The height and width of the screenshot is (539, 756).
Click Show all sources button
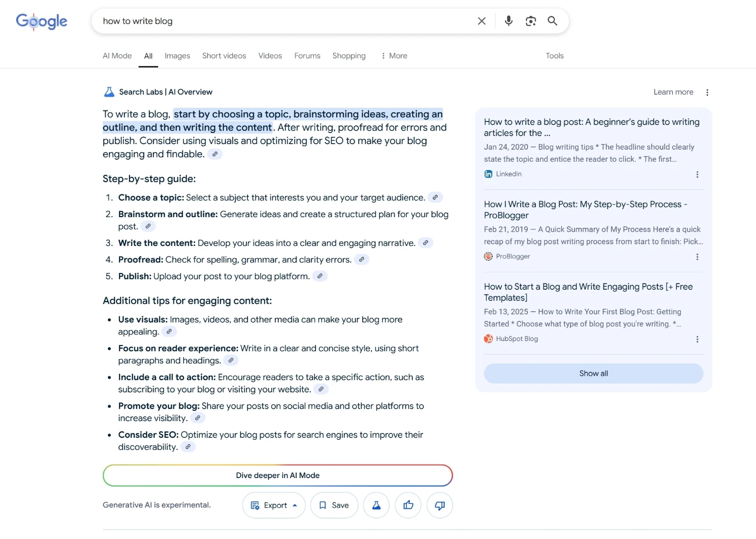tap(593, 373)
